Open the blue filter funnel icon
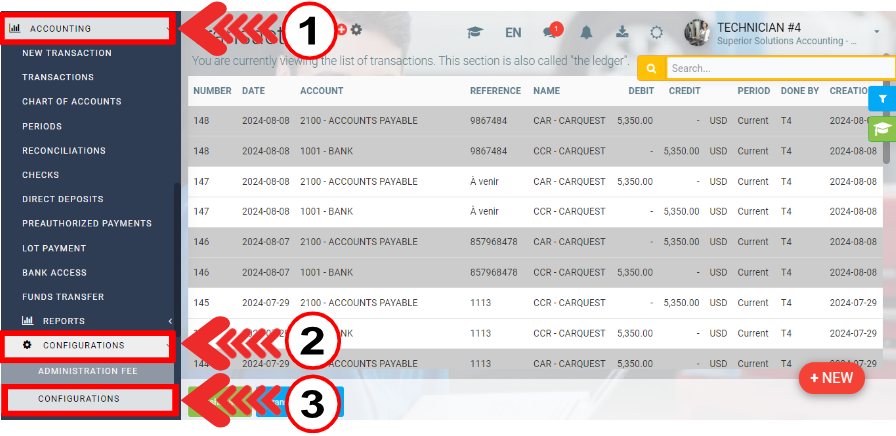This screenshot has width=896, height=436. coord(882,99)
